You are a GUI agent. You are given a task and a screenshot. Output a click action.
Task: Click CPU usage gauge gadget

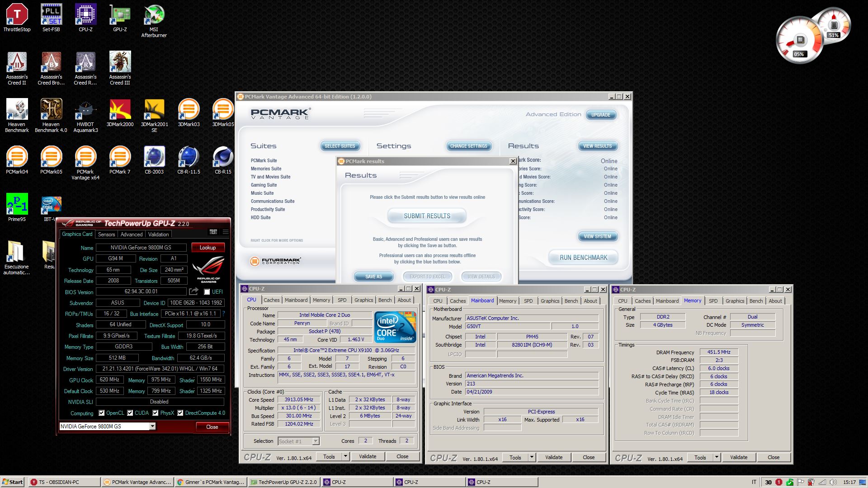click(x=799, y=40)
